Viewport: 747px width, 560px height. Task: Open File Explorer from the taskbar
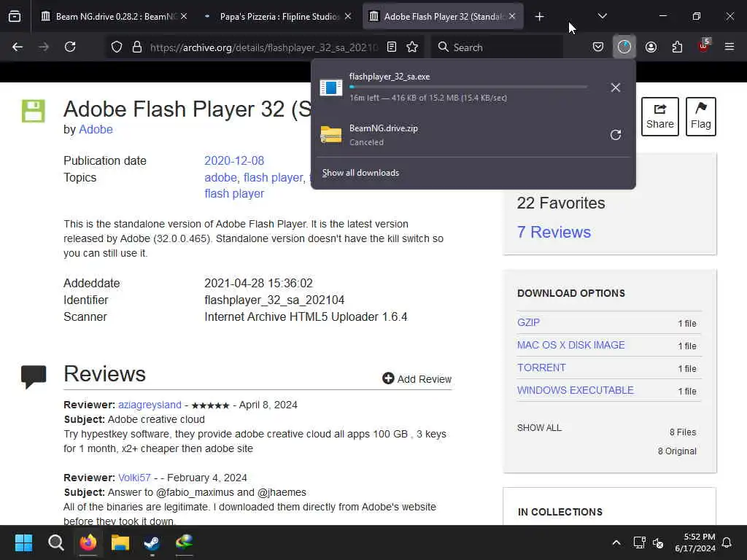(120, 542)
